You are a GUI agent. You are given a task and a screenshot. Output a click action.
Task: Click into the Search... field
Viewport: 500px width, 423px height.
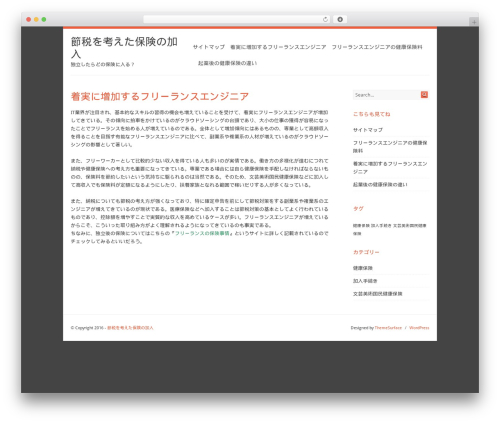point(387,95)
